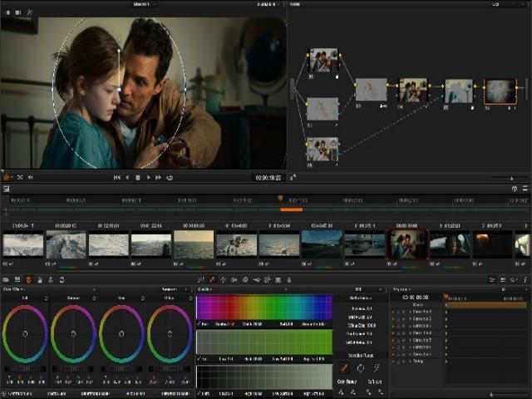Click softness add picker
The width and height of the screenshot is (532, 399).
click(369, 392)
